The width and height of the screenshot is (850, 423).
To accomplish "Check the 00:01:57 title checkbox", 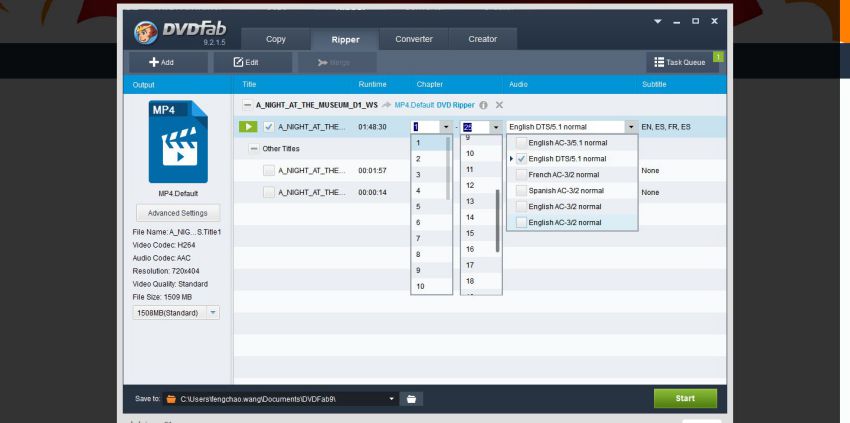I will click(269, 170).
